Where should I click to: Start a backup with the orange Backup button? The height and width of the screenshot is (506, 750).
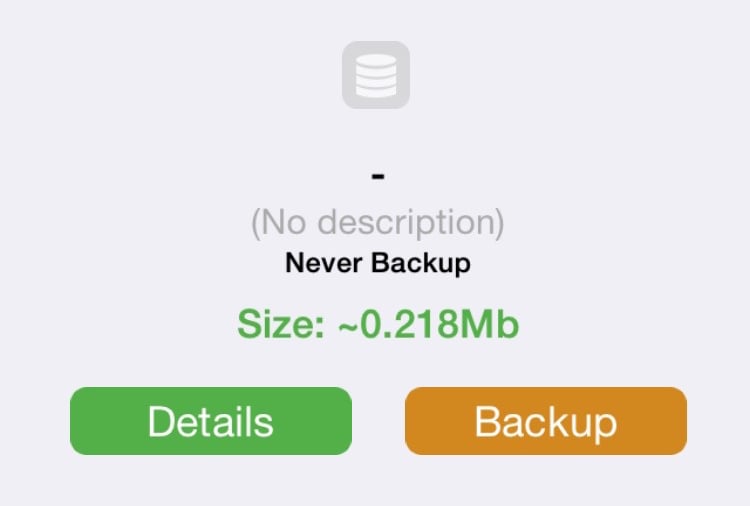[x=546, y=421]
